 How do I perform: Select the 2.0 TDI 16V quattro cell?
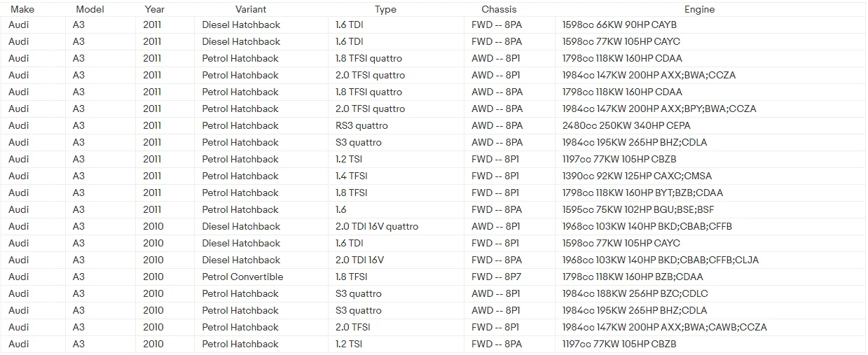pyautogui.click(x=396, y=227)
